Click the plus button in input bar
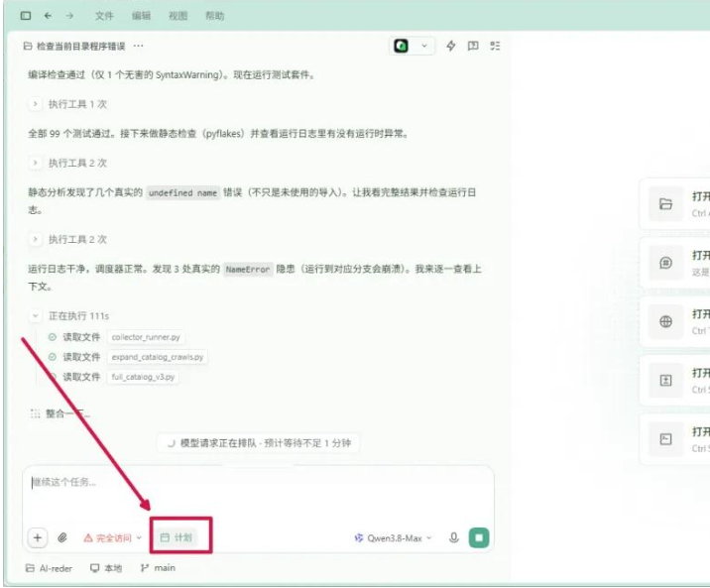Image resolution: width=710 pixels, height=588 pixels. (38, 537)
